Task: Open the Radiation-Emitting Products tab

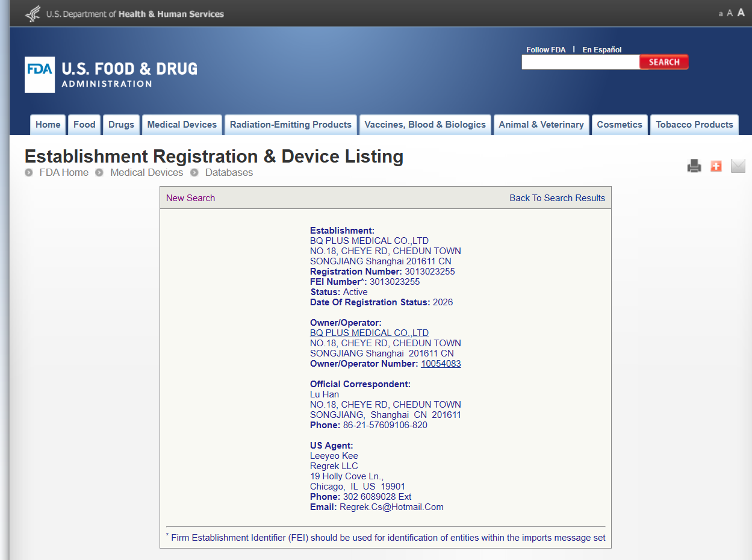Action: tap(291, 125)
